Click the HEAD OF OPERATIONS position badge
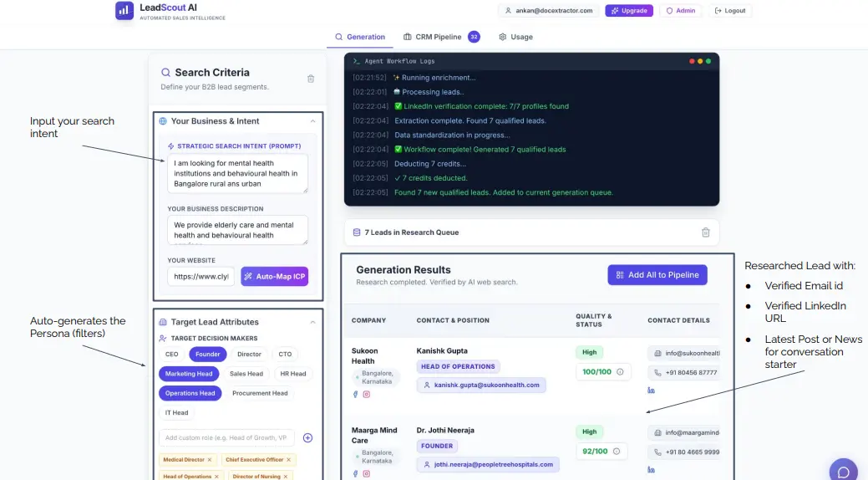Screen dimensions: 868x480 458,366
